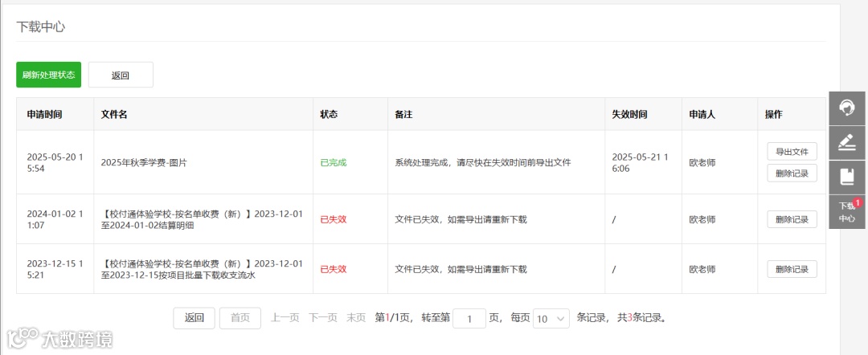The height and width of the screenshot is (355, 868).
Task: Select the 失效时间 column header
Action: [x=629, y=115]
